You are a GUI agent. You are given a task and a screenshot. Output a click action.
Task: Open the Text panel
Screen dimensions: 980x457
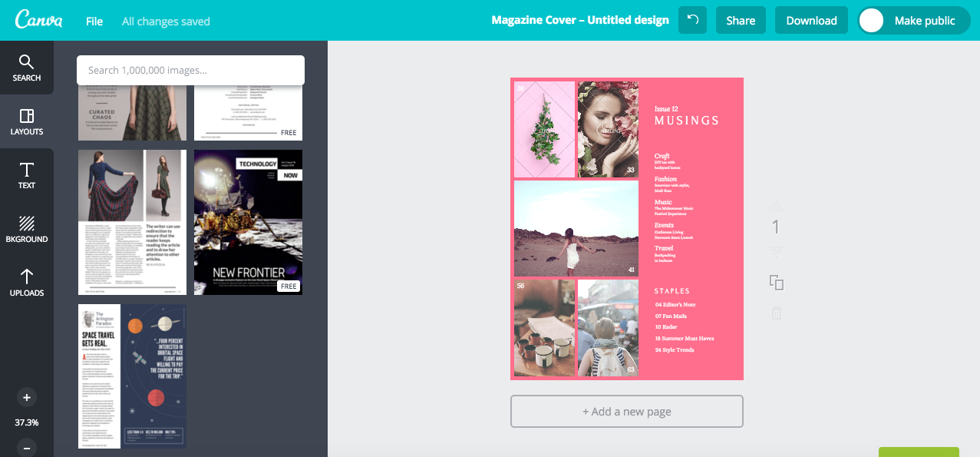27,175
